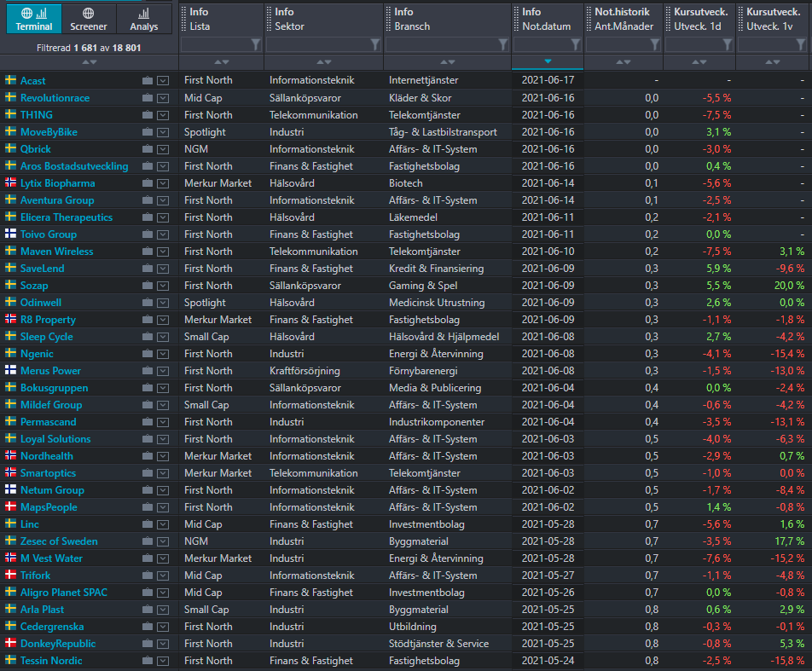Image resolution: width=812 pixels, height=671 pixels.
Task: Select the 2021-06-17 date cell
Action: (x=548, y=80)
